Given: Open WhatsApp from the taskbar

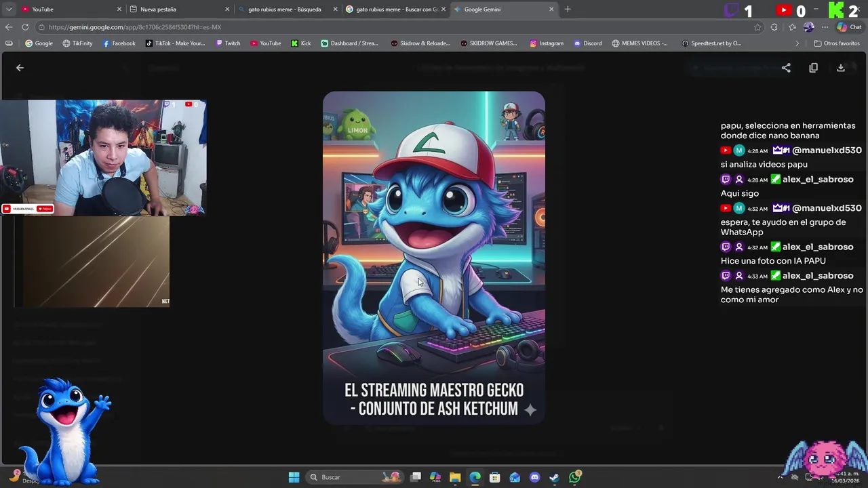Looking at the screenshot, I should (x=575, y=477).
